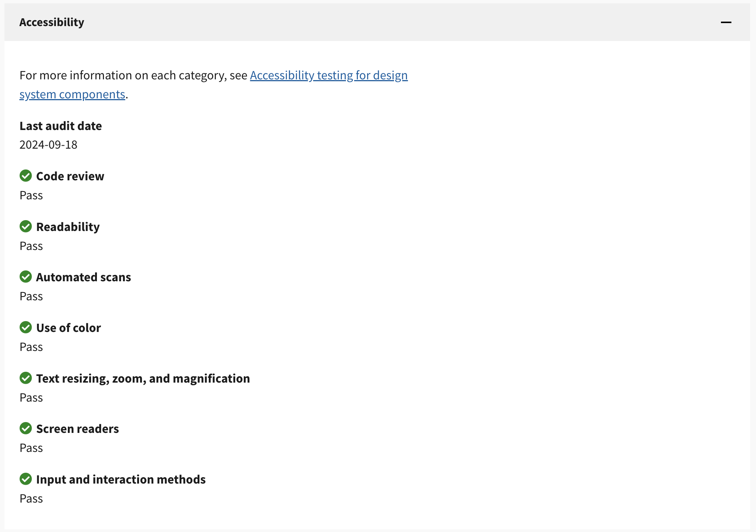The image size is (756, 532).
Task: Click the design system components link text
Action: pos(72,94)
